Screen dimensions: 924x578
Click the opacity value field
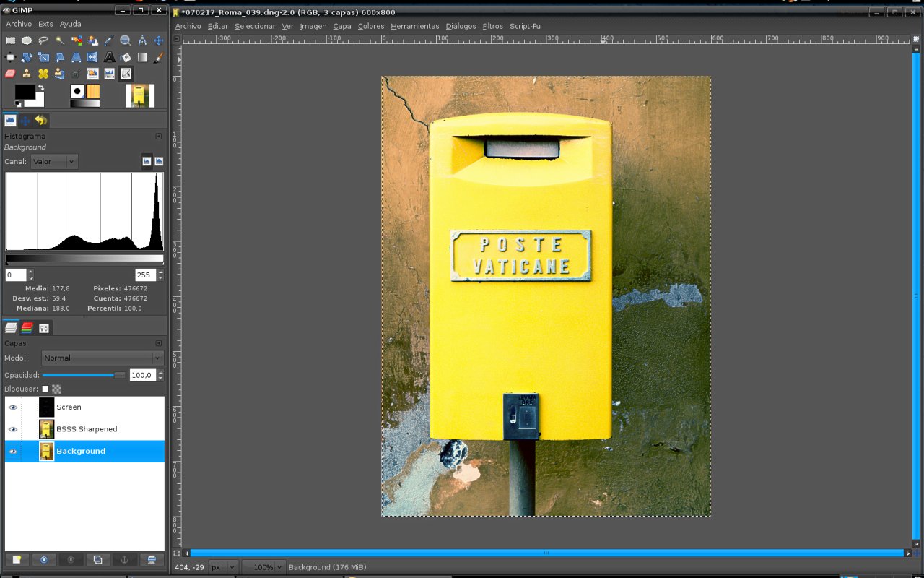tap(141, 375)
